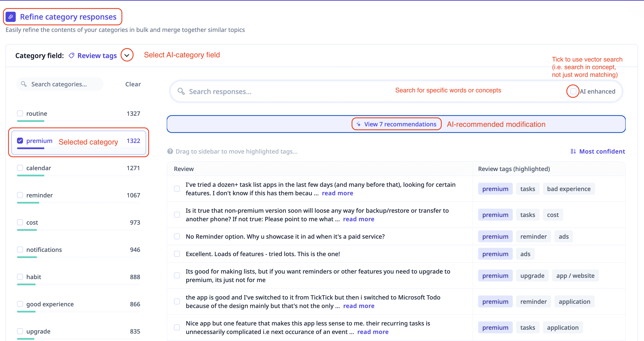
Task: Click the sort icon beside Most confident
Action: [573, 151]
